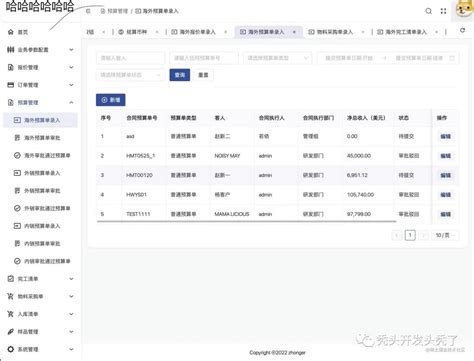Image resolution: width=474 pixels, height=361 pixels.
Task: Expand the 物料采购单 chevron
Action: coord(71,296)
